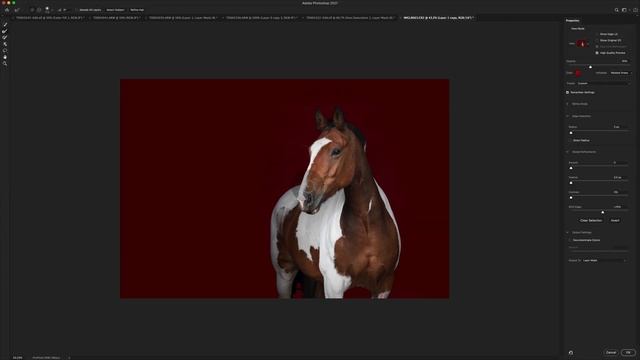The width and height of the screenshot is (640, 360).
Task: Open the workspace switcher icon
Action: point(624,10)
